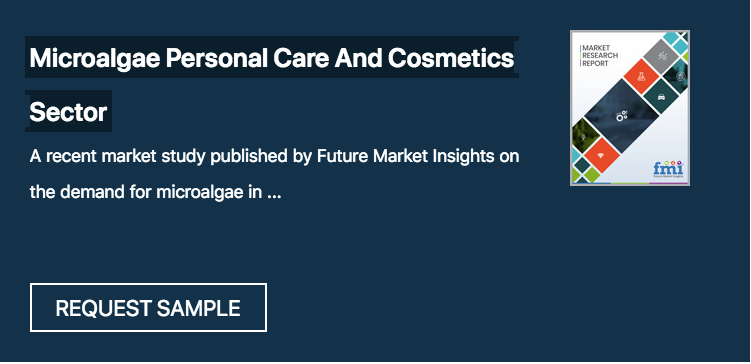Click the Future Market Insights caption under the logo
The height and width of the screenshot is (364, 751).
[x=668, y=176]
